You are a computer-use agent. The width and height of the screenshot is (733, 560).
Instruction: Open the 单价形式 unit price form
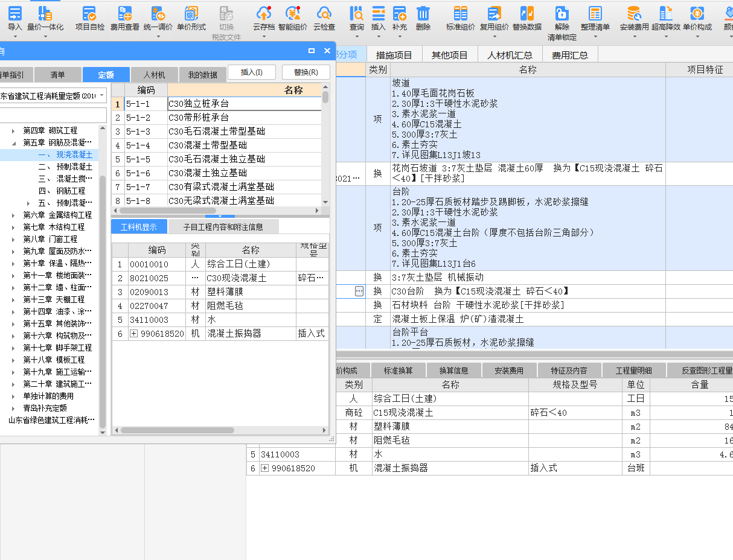(x=191, y=18)
